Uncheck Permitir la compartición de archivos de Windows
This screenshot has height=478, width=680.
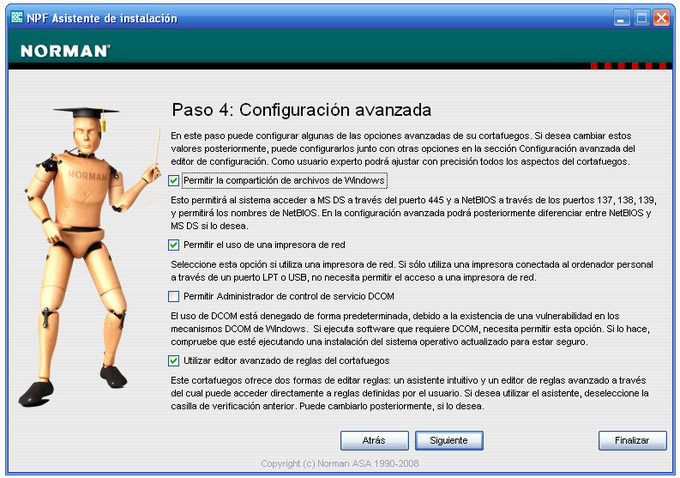click(173, 180)
